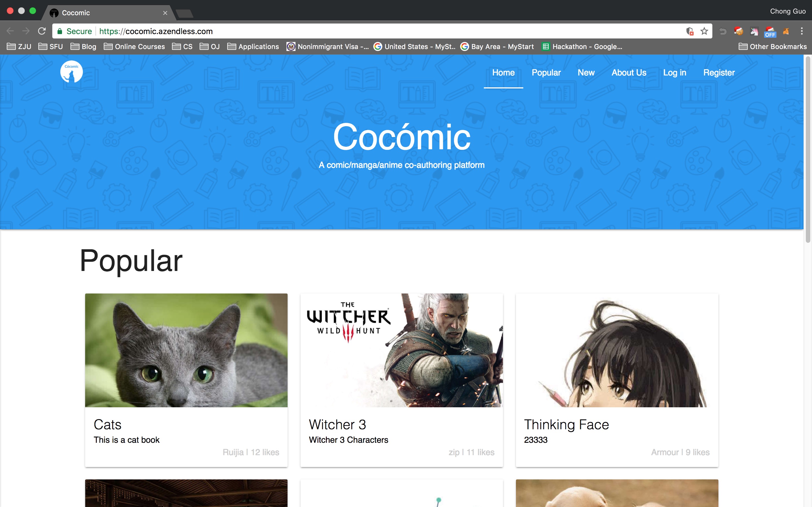Viewport: 812px width, 507px height.
Task: Open Chrome's three-dot menu
Action: click(802, 31)
